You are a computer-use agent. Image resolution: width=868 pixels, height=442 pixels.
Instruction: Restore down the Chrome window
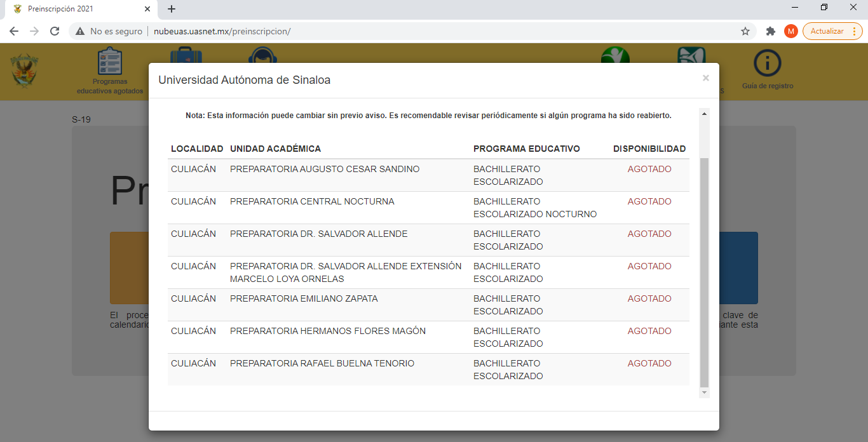pyautogui.click(x=824, y=8)
